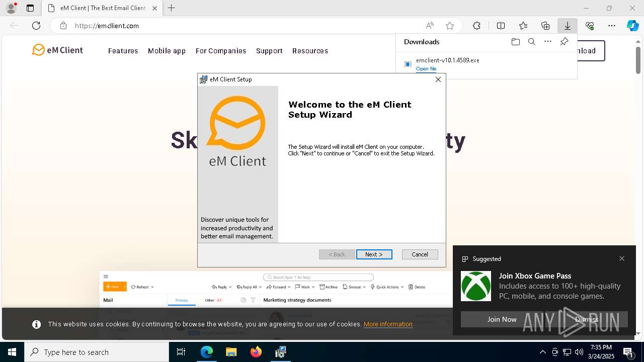Viewport: 644px width, 362px height.
Task: View site information lock icon
Action: pos(63,26)
